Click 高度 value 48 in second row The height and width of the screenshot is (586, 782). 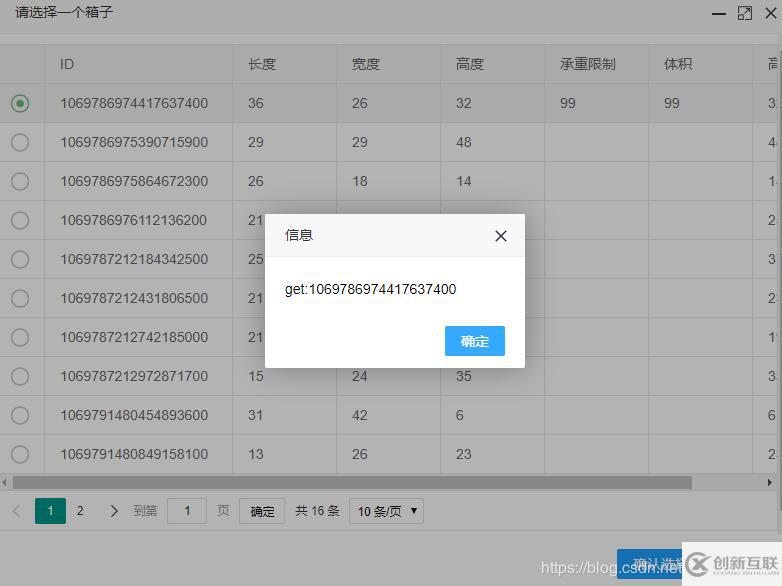pos(463,142)
